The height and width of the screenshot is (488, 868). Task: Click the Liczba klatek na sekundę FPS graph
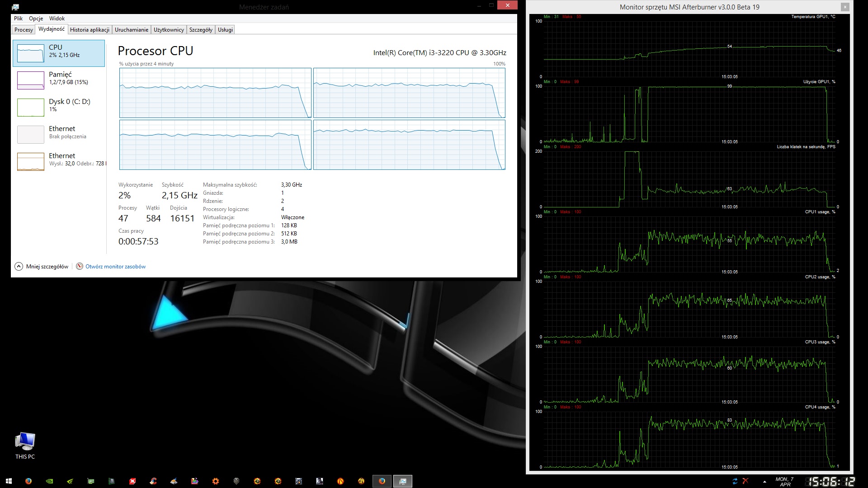tap(689, 178)
